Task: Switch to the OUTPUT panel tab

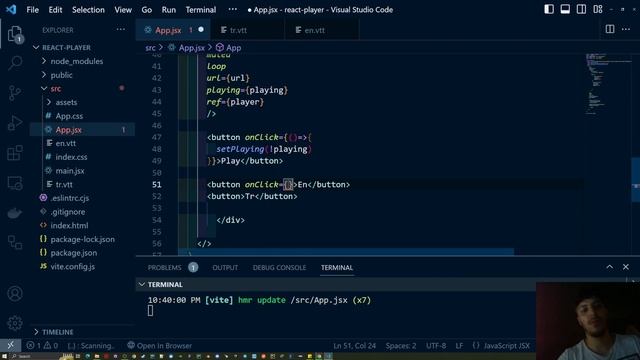Action: pyautogui.click(x=225, y=268)
